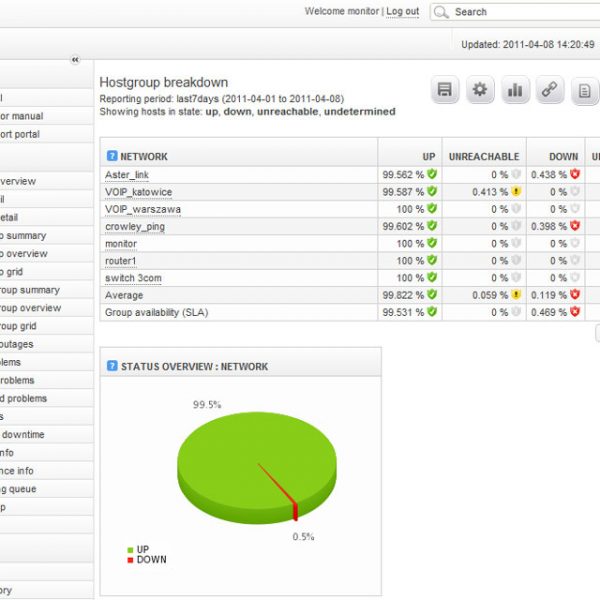The image size is (600, 600).
Task: Collapse the sidebar with double-arrow button
Action: click(x=74, y=60)
